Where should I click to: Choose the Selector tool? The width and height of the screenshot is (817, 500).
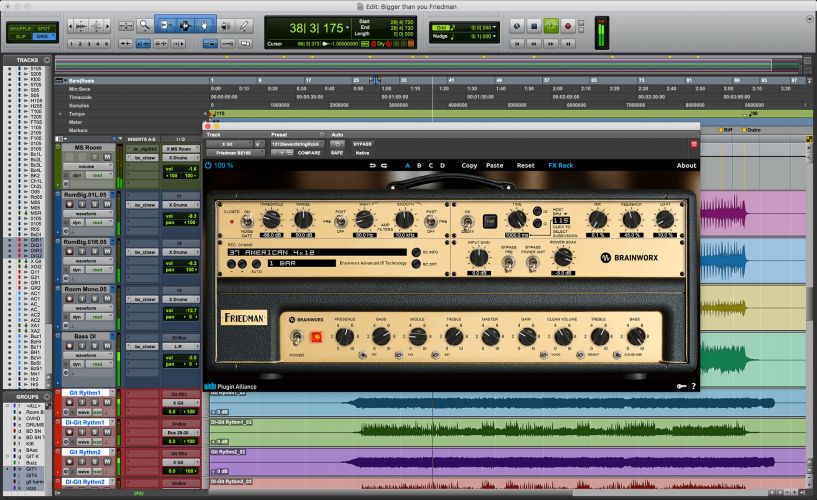(185, 25)
